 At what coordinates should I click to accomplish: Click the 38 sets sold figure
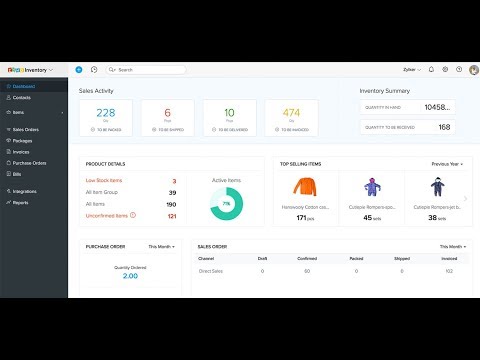(437, 218)
